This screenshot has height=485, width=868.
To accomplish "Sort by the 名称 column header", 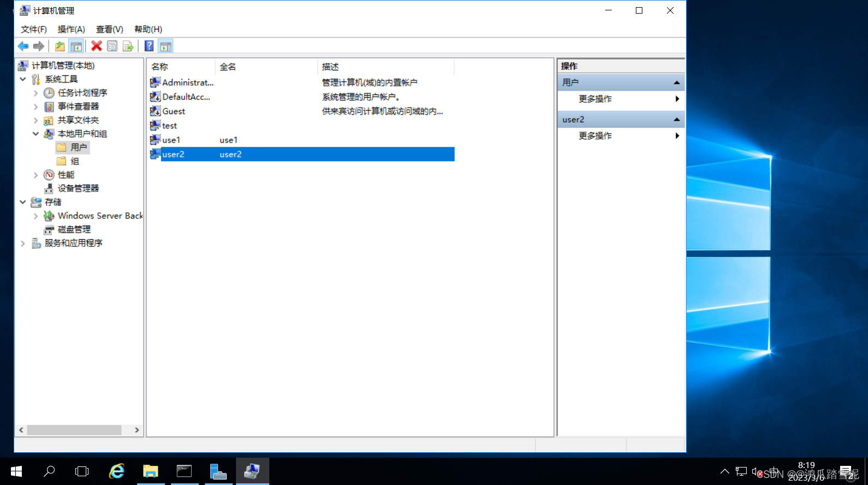I will click(x=181, y=67).
